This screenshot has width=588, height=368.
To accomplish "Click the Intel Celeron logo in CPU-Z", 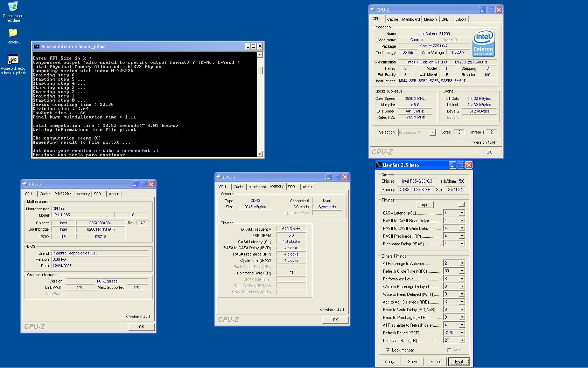I will point(483,43).
